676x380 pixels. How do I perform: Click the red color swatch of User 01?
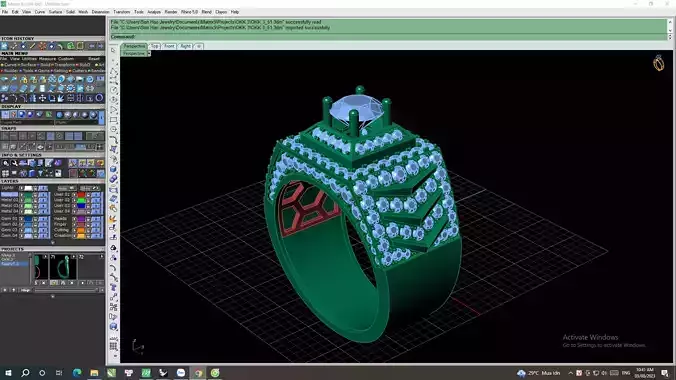81,195
